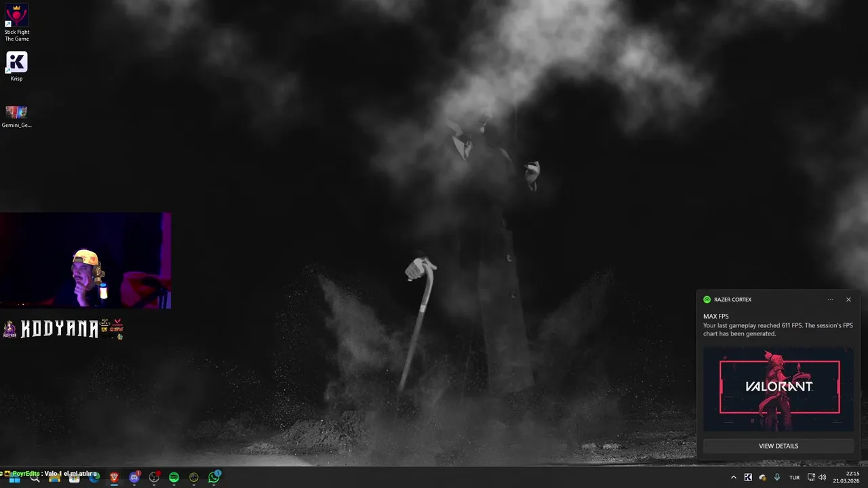Open the Windows Start menu
This screenshot has height=488, width=868.
(14, 478)
